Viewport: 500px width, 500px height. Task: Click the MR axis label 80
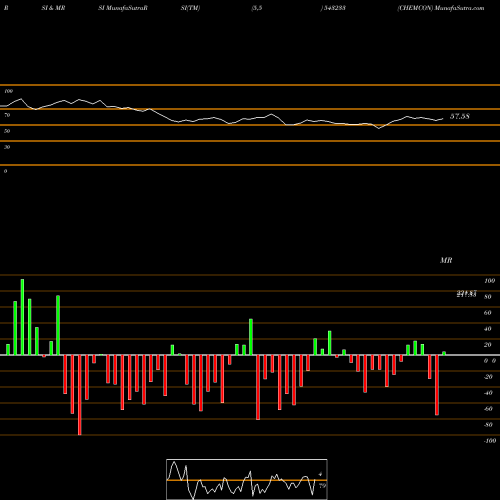click(x=488, y=297)
